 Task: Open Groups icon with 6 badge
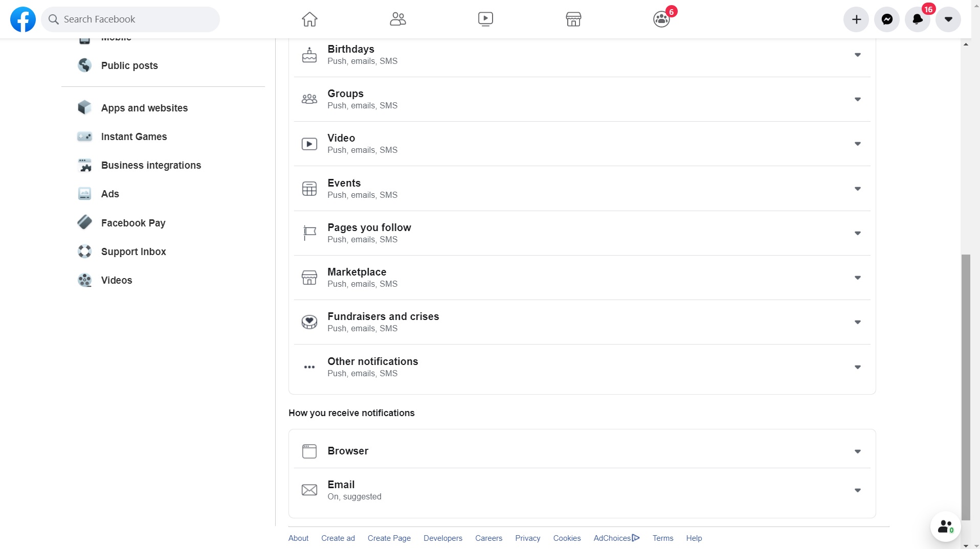[661, 19]
